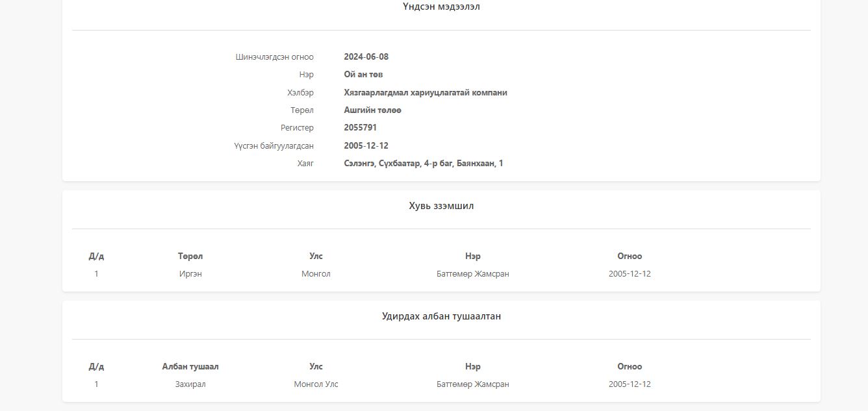Click the Үндсэн мэдээлэл section heading

[441, 7]
